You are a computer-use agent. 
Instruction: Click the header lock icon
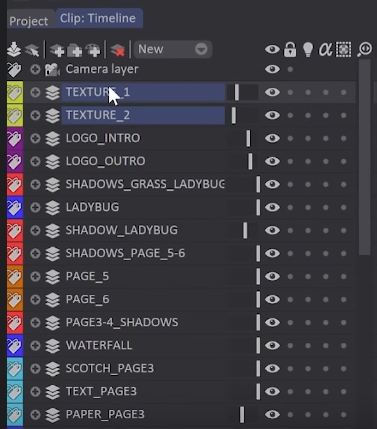pyautogui.click(x=290, y=49)
